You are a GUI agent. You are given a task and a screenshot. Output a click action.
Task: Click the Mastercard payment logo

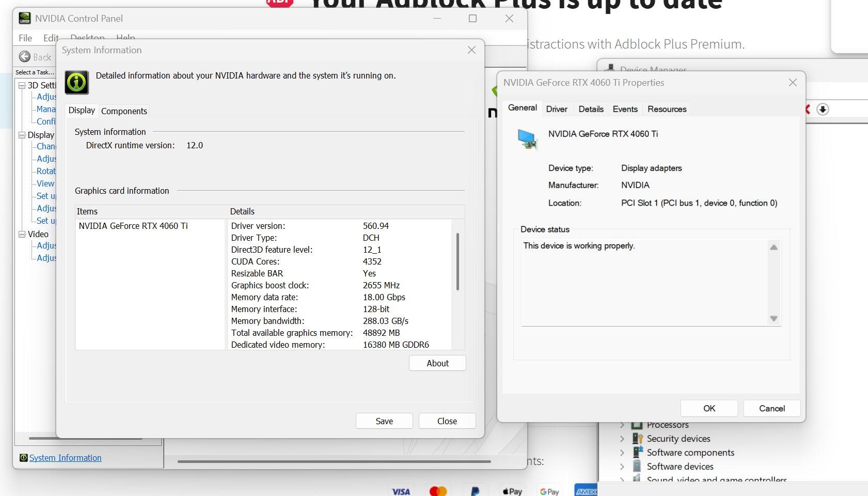437,491
